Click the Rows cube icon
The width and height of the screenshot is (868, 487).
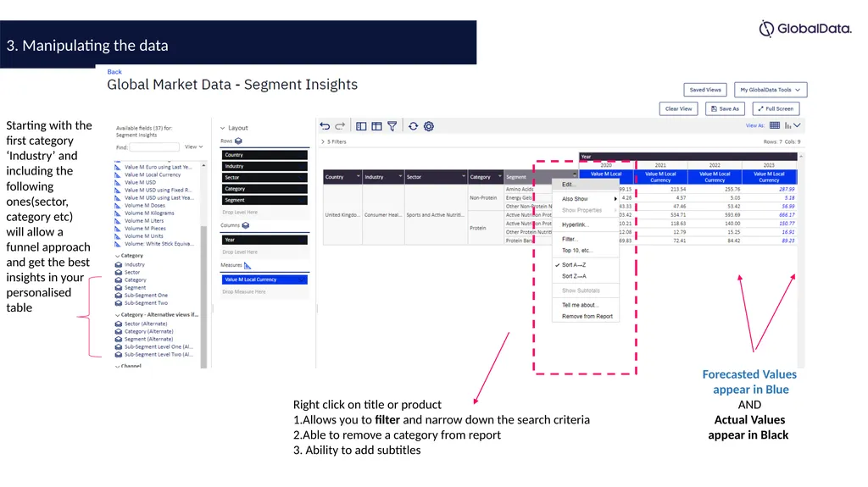tap(238, 141)
